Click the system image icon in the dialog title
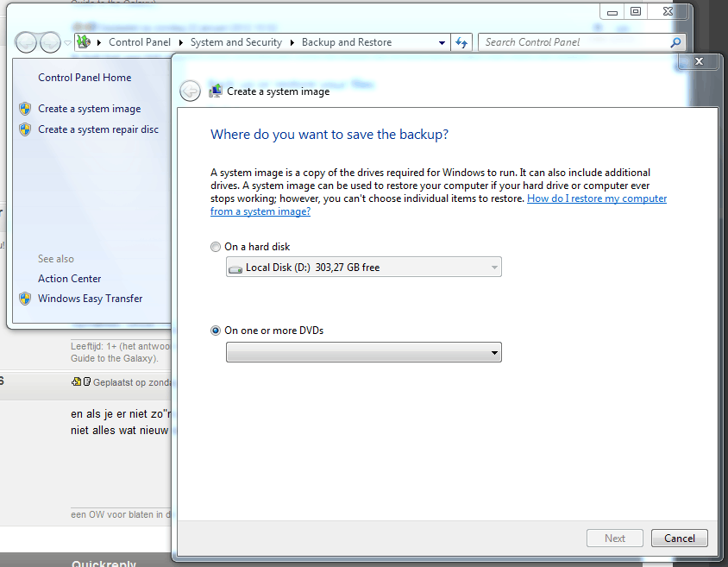This screenshot has height=567, width=728. [x=215, y=91]
